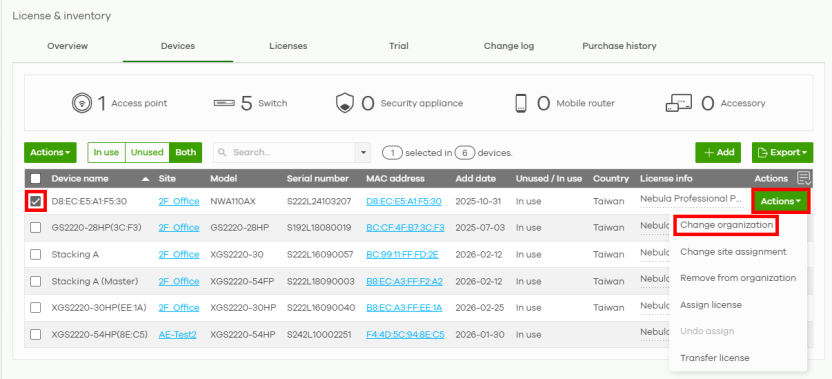Viewport: 832px width, 379px height.
Task: Open the Export dropdown
Action: click(783, 152)
